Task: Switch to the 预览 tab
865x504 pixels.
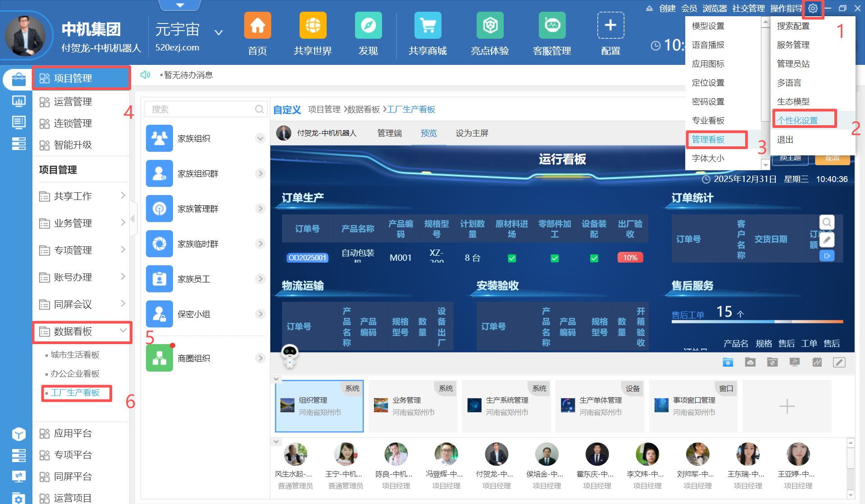Action: (428, 133)
